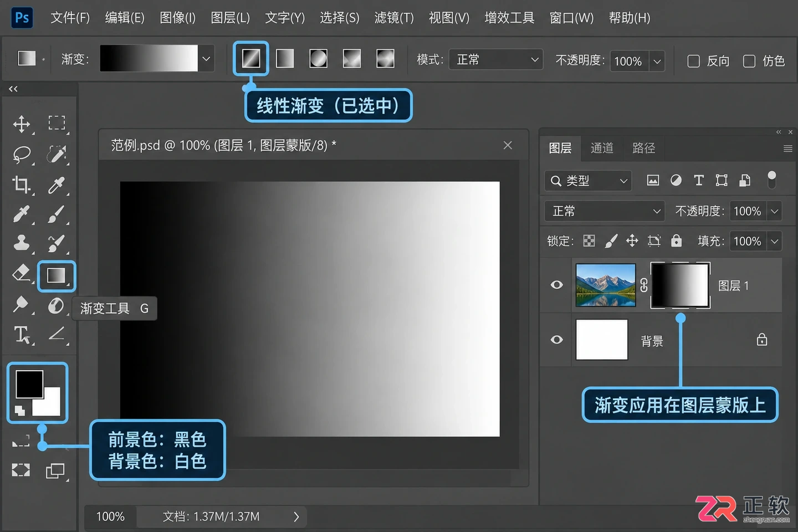Click the lock icon on 背景 layer
Screen dimensions: 798x532
pyautogui.click(x=762, y=340)
